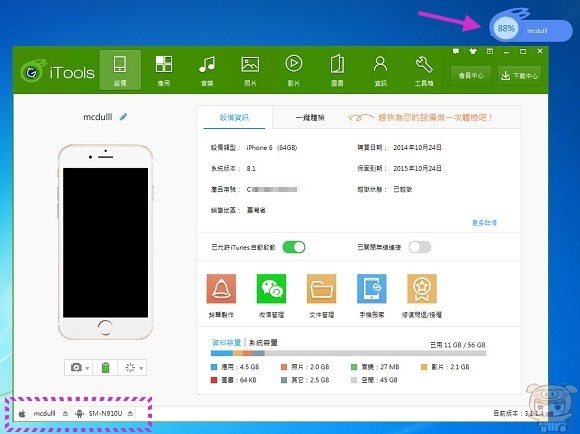The image size is (580, 434).
Task: Click the blue Apps 4.5 GB swatch
Action: point(213,367)
